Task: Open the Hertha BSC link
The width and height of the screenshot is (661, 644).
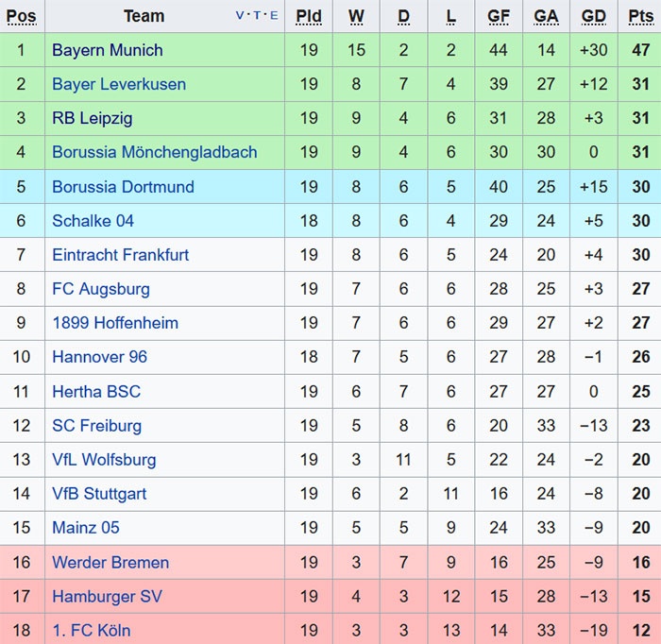Action: [x=96, y=392]
